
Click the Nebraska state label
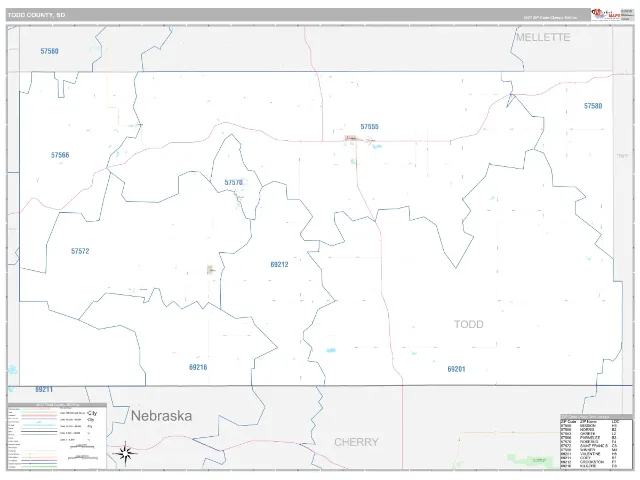click(162, 416)
